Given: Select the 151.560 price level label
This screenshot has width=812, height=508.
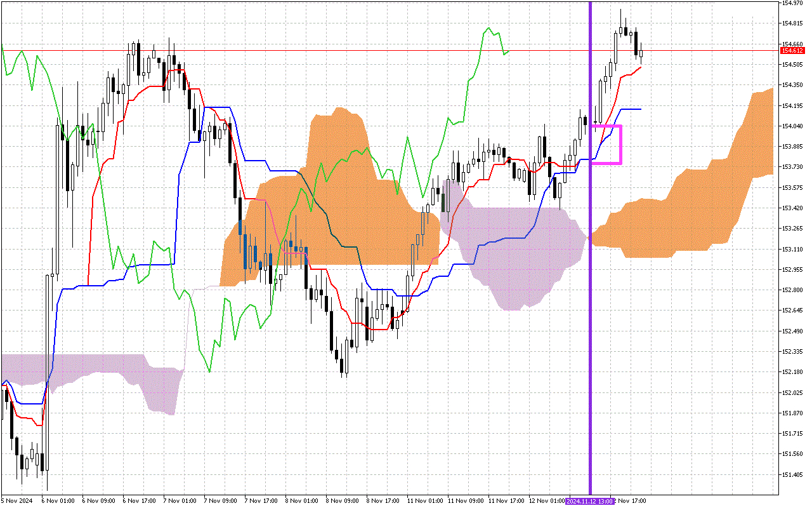Looking at the screenshot, I should pyautogui.click(x=792, y=455).
